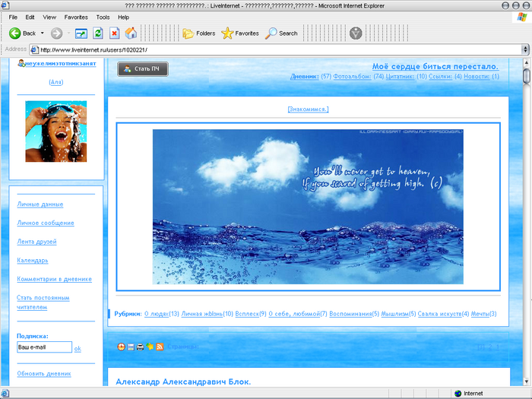Open the Мышлизм rubric link
Screen dimensions: 532x399
395,314
